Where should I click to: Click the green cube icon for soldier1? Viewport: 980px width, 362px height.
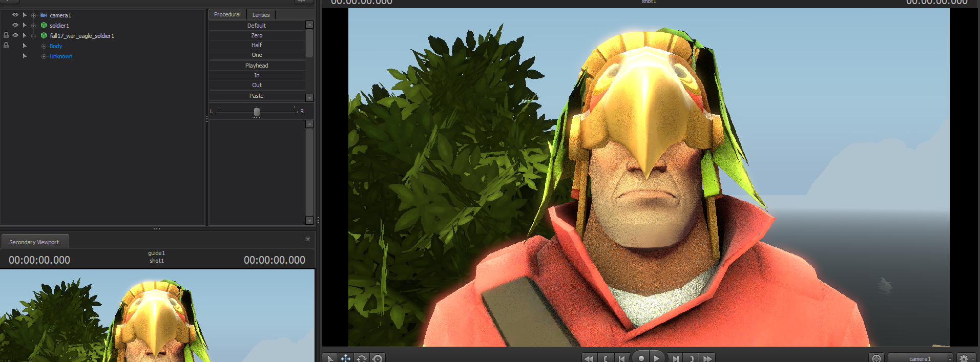point(44,25)
